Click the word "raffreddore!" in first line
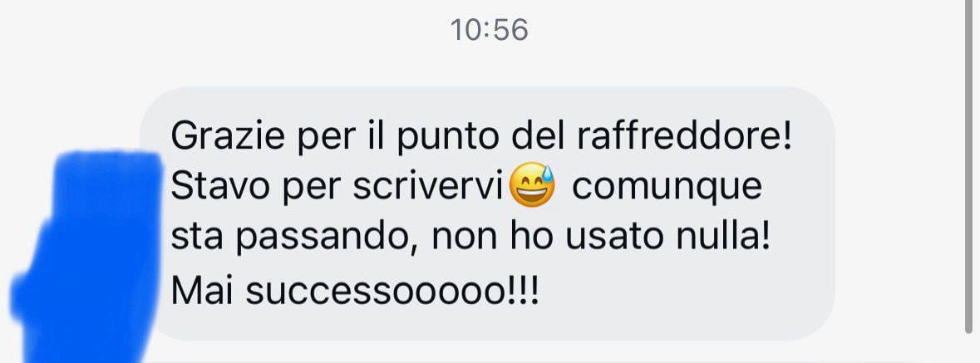980x363 pixels. tap(686, 136)
